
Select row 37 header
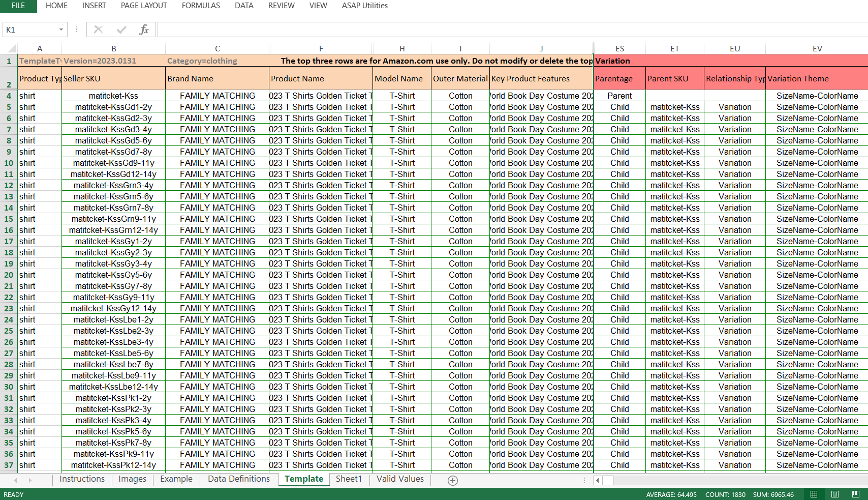coord(9,465)
